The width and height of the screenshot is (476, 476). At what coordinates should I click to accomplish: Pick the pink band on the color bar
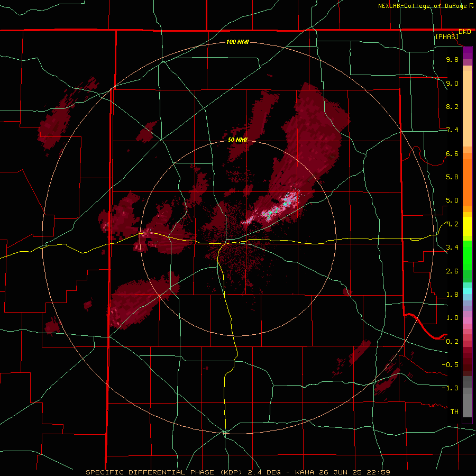[x=467, y=321]
